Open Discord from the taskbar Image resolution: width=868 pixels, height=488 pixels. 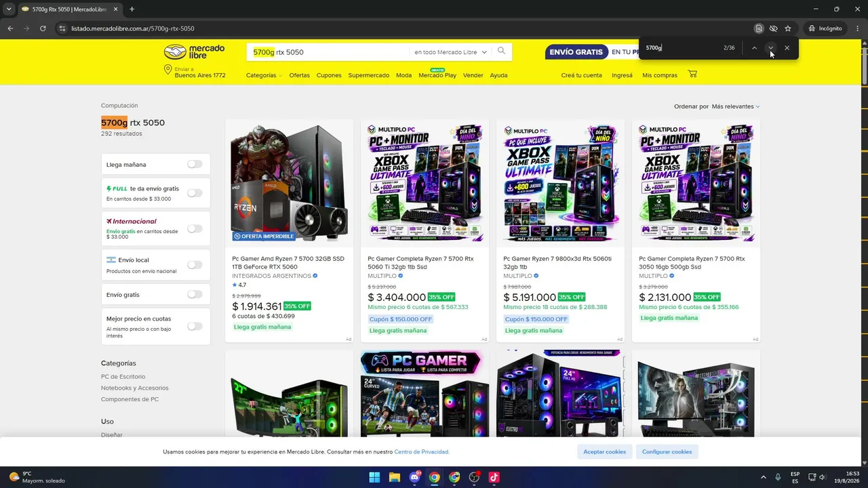click(414, 477)
